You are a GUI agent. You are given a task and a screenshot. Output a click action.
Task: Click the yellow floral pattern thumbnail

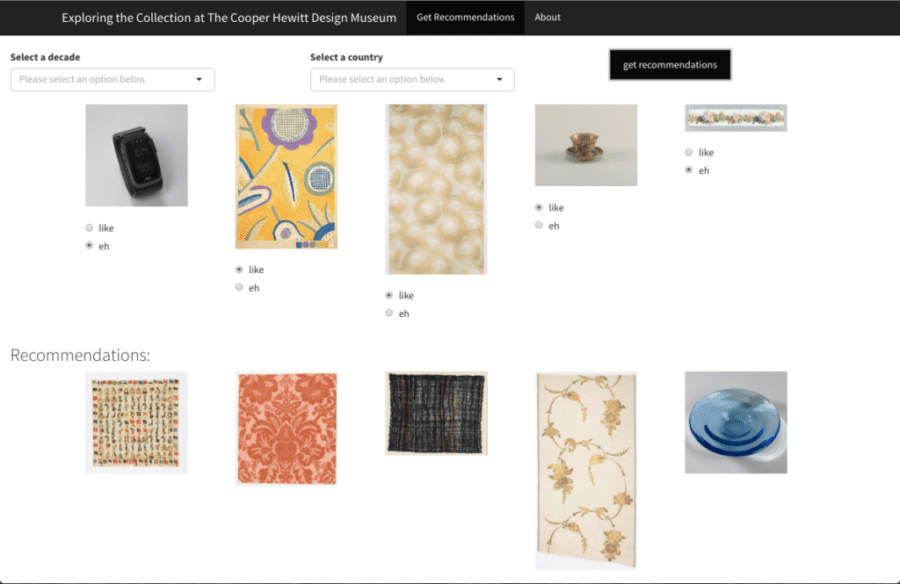coord(286,176)
